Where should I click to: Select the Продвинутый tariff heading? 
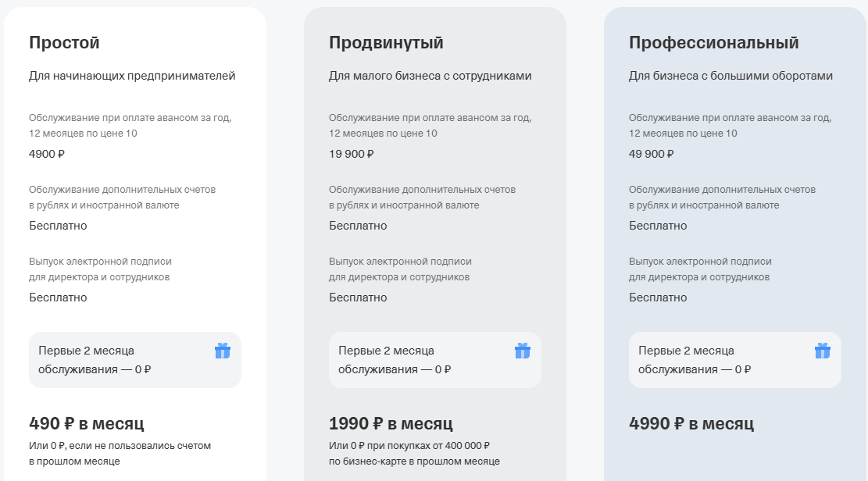click(x=387, y=43)
